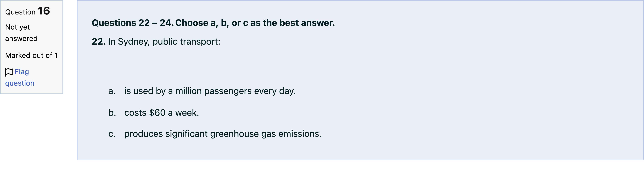Click '$60' in option b

pos(157,113)
